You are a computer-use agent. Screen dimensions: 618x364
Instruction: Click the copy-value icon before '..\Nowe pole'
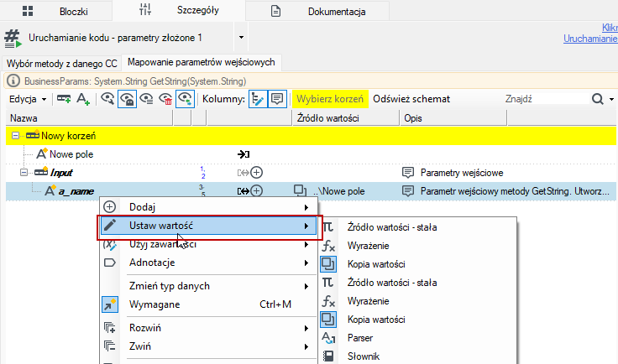point(300,191)
